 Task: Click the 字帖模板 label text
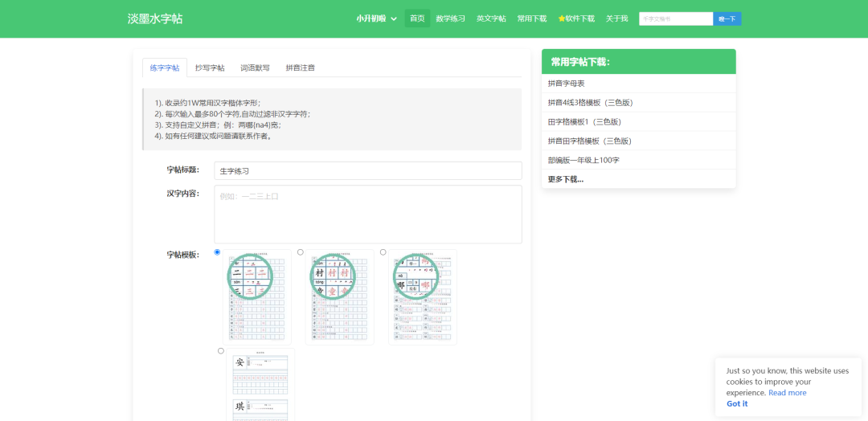tap(182, 255)
